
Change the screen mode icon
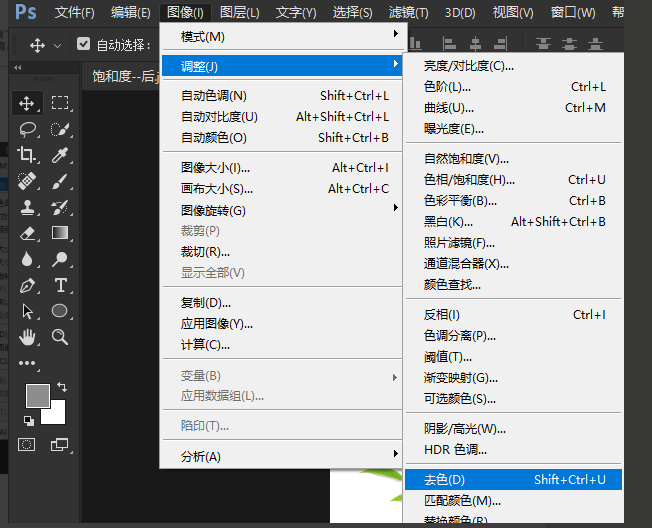[59, 444]
